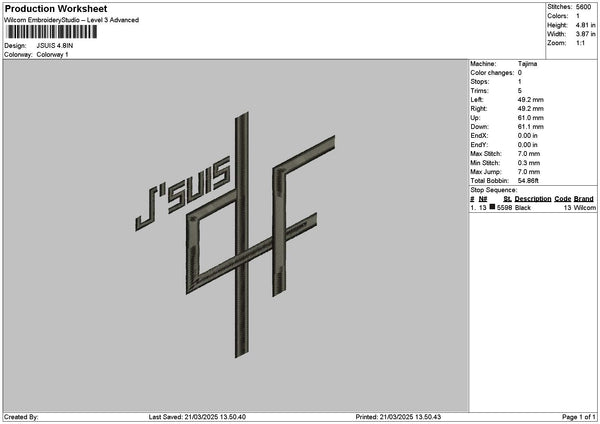Select the Max Jump 7.0 mm value
Screen dimensions: 600x424
point(529,172)
